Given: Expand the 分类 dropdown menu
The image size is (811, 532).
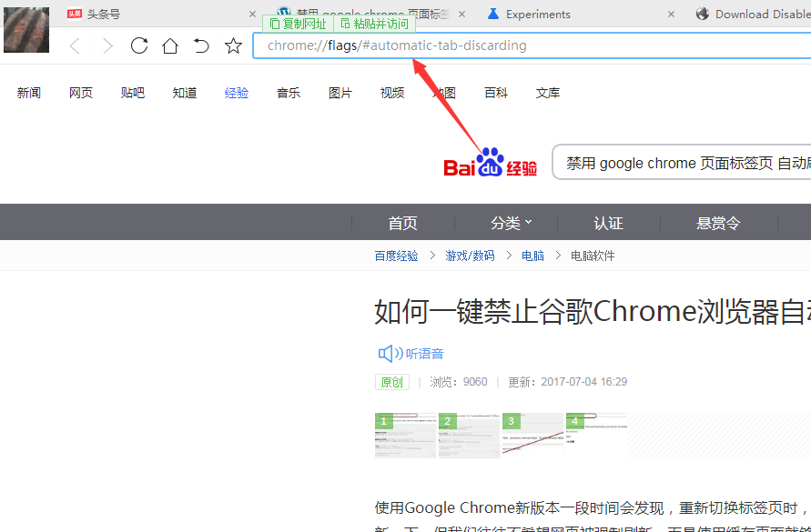Looking at the screenshot, I should (x=512, y=223).
